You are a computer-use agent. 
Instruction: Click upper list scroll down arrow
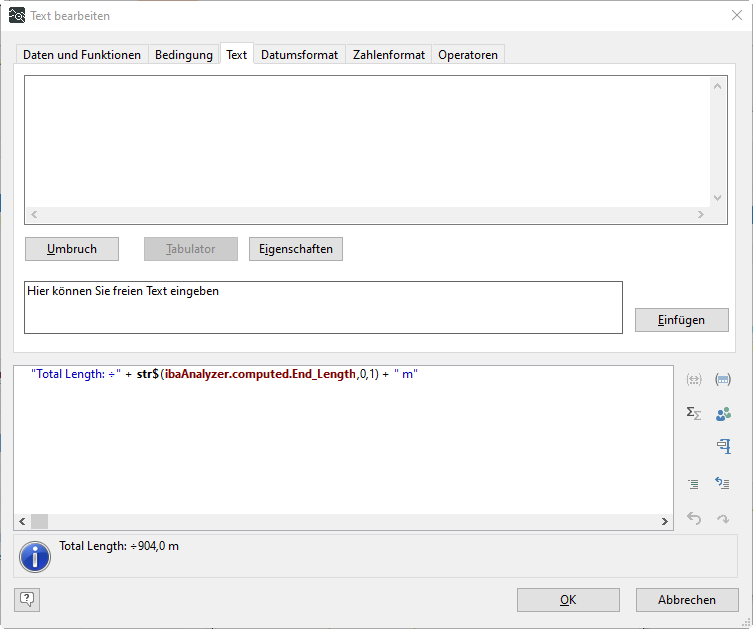[717, 198]
